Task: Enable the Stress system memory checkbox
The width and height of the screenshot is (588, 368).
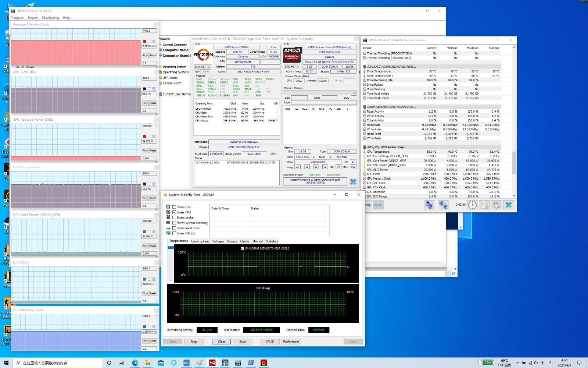Action: click(174, 223)
